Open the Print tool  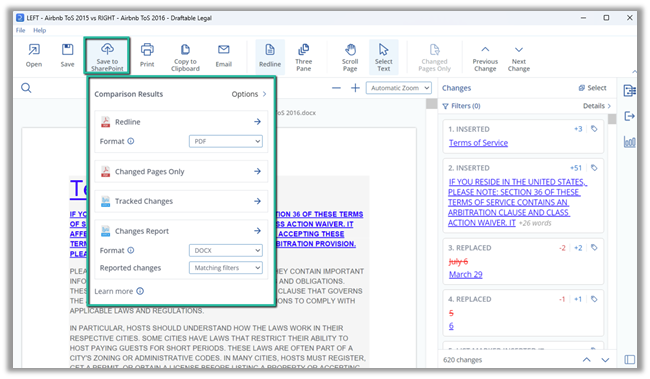point(147,56)
